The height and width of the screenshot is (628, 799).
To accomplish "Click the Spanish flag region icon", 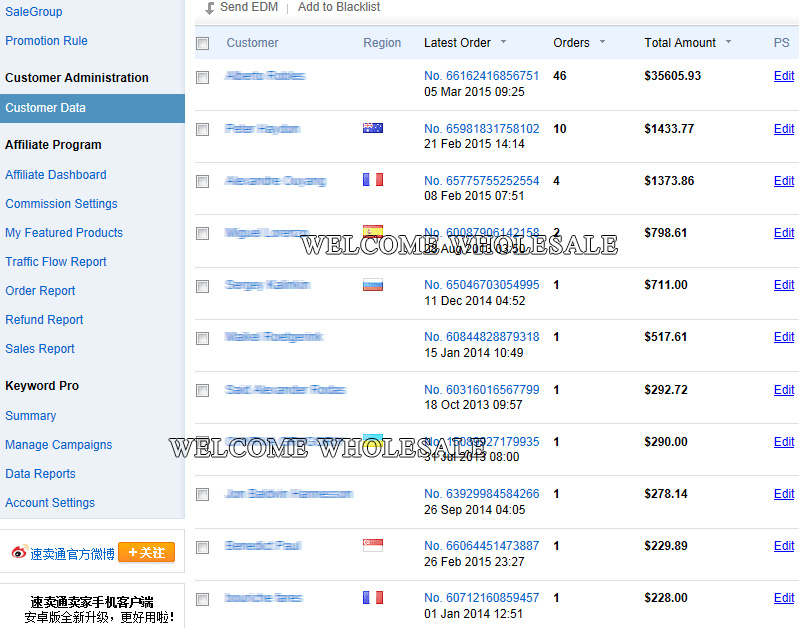I will [x=372, y=232].
